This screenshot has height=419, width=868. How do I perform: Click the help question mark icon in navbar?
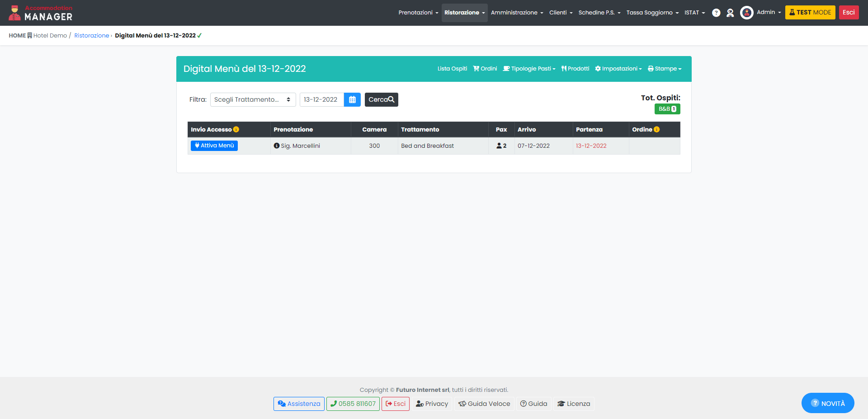(x=716, y=13)
